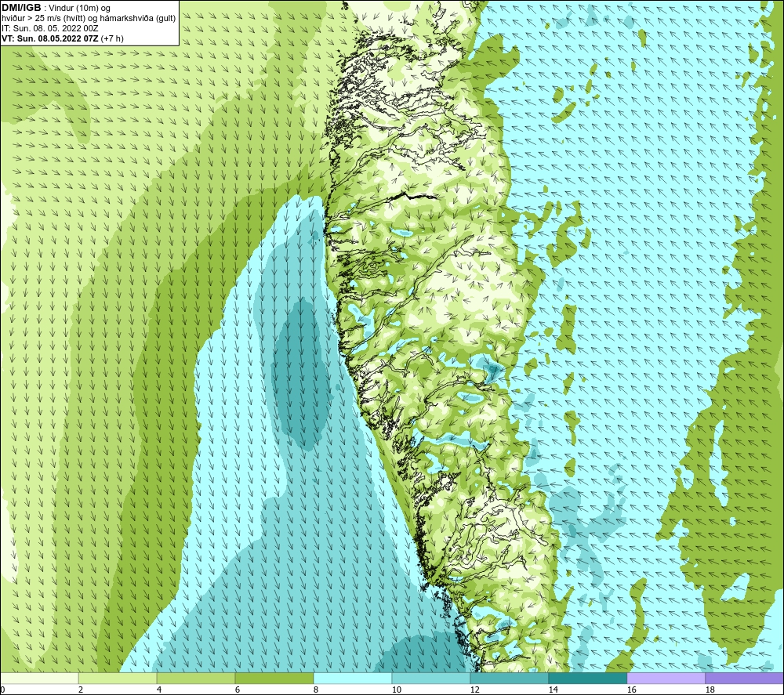Click the 10-12 m/s turquoise swatch
The height and width of the screenshot is (695, 784).
tap(431, 678)
